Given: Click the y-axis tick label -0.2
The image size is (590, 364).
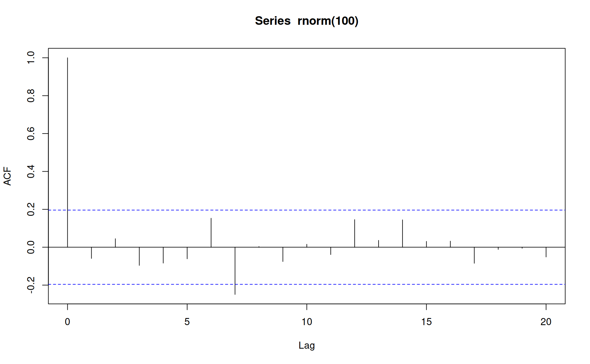Looking at the screenshot, I should point(31,285).
